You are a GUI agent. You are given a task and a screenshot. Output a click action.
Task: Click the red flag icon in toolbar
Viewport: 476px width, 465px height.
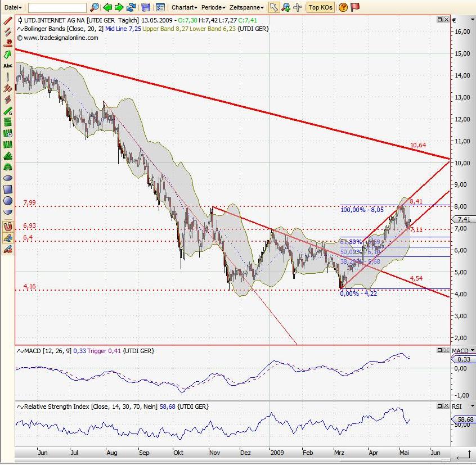point(355,7)
